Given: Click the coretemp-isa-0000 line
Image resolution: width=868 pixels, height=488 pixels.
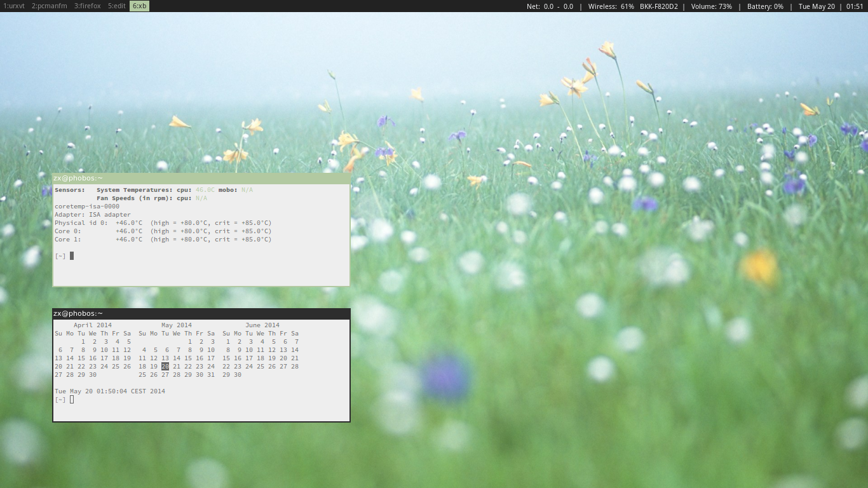Looking at the screenshot, I should [x=87, y=207].
